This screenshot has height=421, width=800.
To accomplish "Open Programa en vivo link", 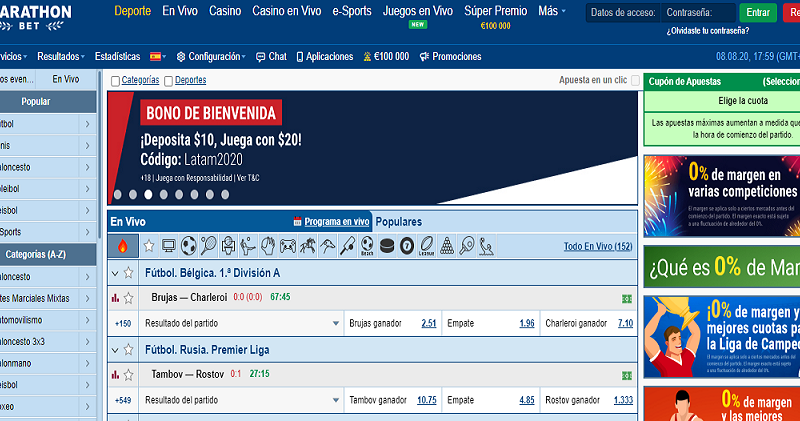I will click(337, 222).
